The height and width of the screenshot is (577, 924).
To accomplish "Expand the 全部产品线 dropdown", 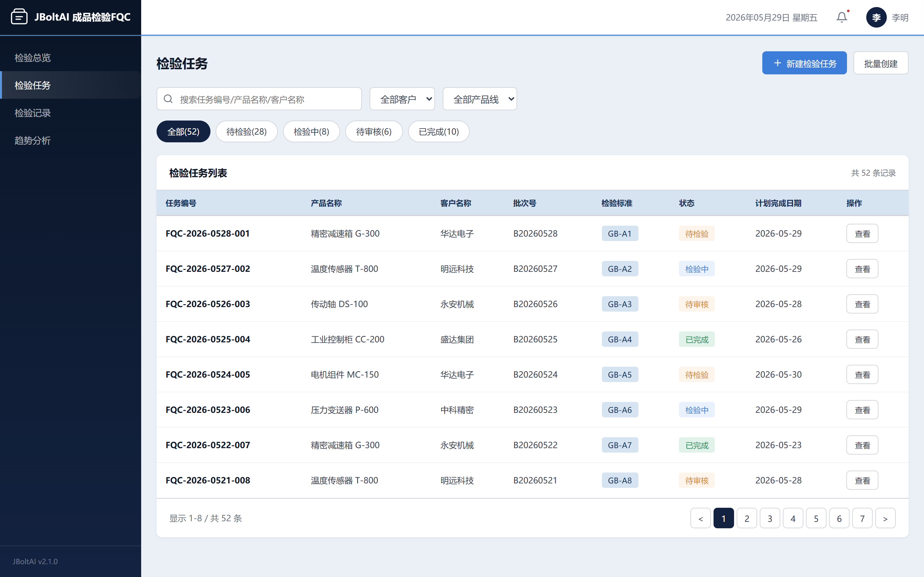I will 480,99.
